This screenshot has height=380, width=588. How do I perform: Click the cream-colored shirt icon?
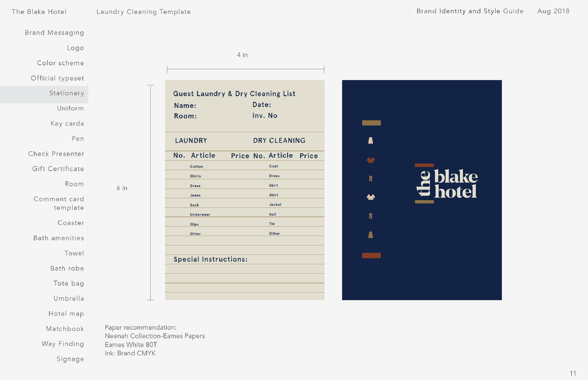click(371, 197)
